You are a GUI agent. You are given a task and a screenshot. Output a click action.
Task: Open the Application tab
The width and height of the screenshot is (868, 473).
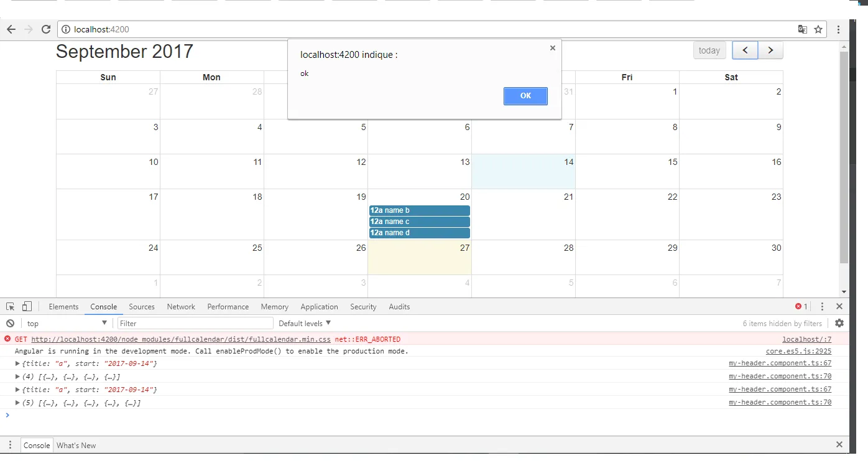[x=319, y=307]
